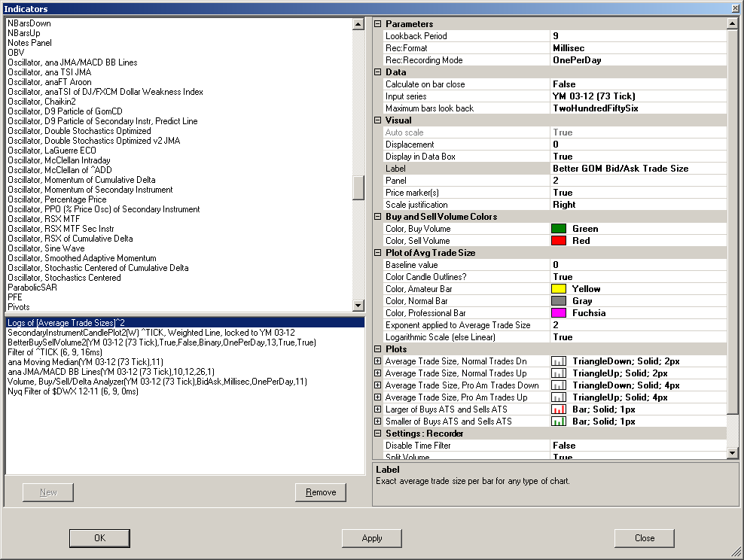Viewport: 744px width, 560px height.
Task: Click the Yellow Amateur Bar color swatch
Action: click(559, 289)
